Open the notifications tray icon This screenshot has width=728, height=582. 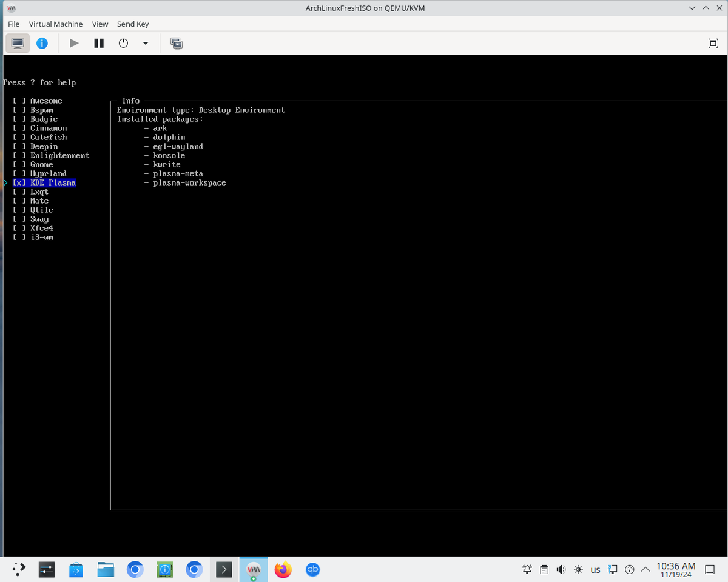(x=527, y=569)
